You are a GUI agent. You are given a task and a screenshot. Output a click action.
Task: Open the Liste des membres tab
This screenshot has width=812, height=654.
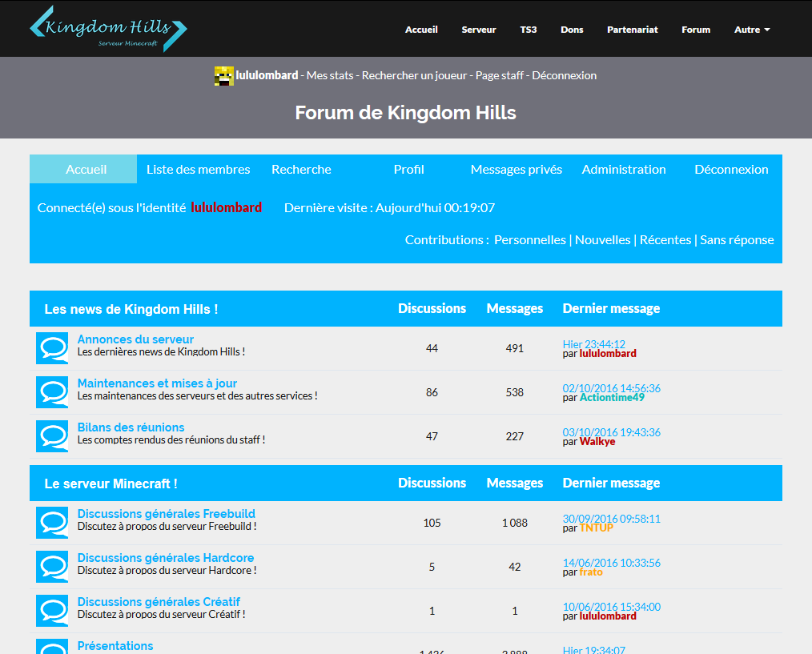click(x=198, y=170)
